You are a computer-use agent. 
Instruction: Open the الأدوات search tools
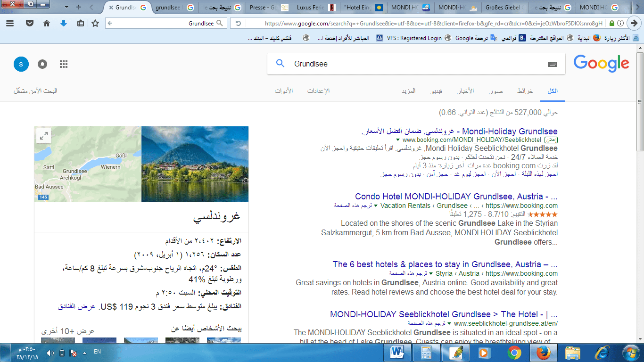point(284,91)
